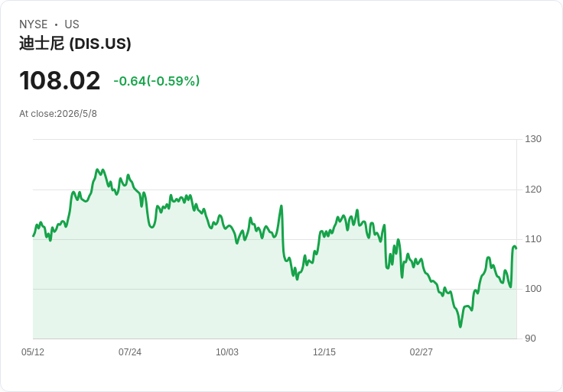563x392 pixels.
Task: Click the 90 price axis label
Action: tap(530, 339)
